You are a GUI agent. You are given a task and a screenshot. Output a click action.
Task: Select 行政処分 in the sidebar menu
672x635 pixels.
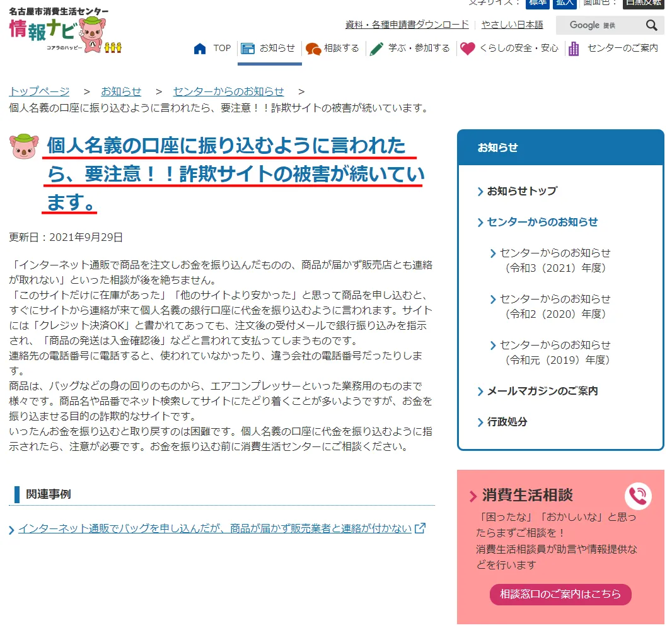click(x=507, y=422)
